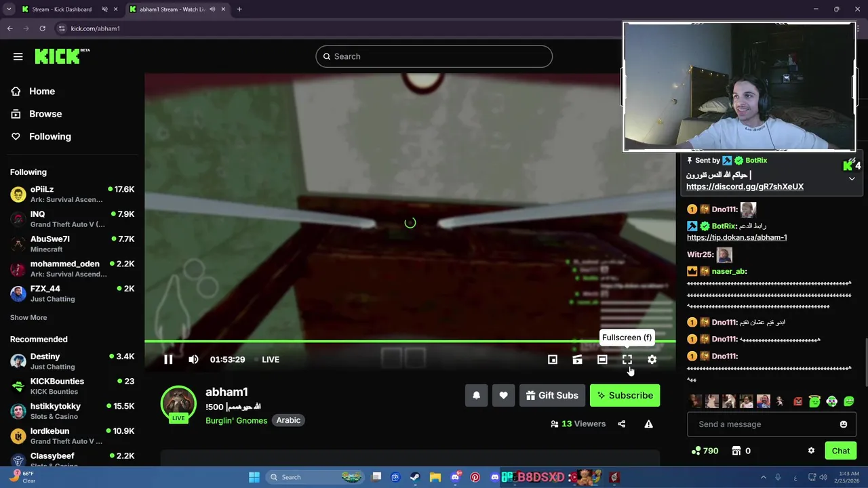Select the halo green emote

(815, 401)
